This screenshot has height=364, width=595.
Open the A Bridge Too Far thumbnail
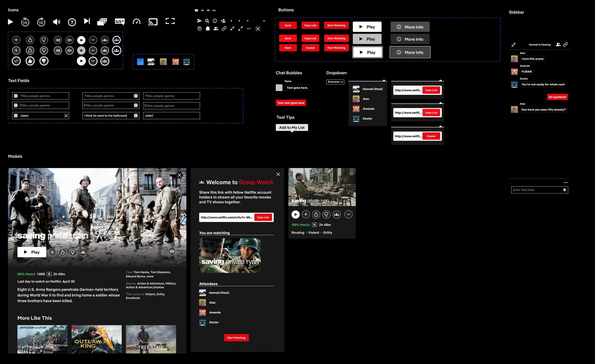pyautogui.click(x=43, y=339)
